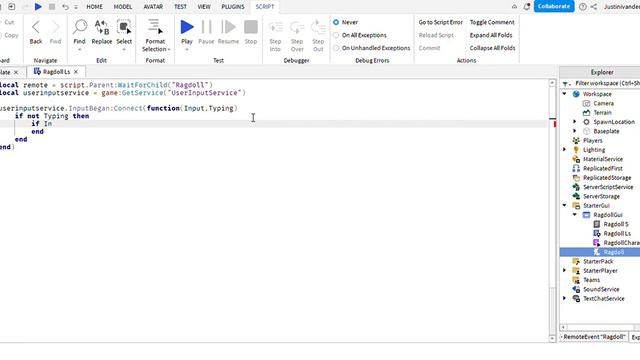Click Collapse All Folds action
Viewport: 640px width, 360px height.
tap(492, 48)
